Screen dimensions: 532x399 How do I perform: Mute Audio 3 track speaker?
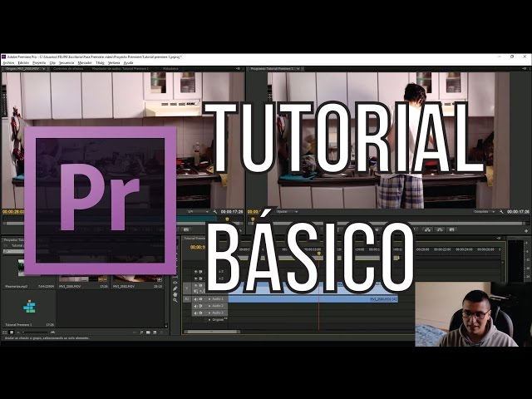(x=196, y=313)
